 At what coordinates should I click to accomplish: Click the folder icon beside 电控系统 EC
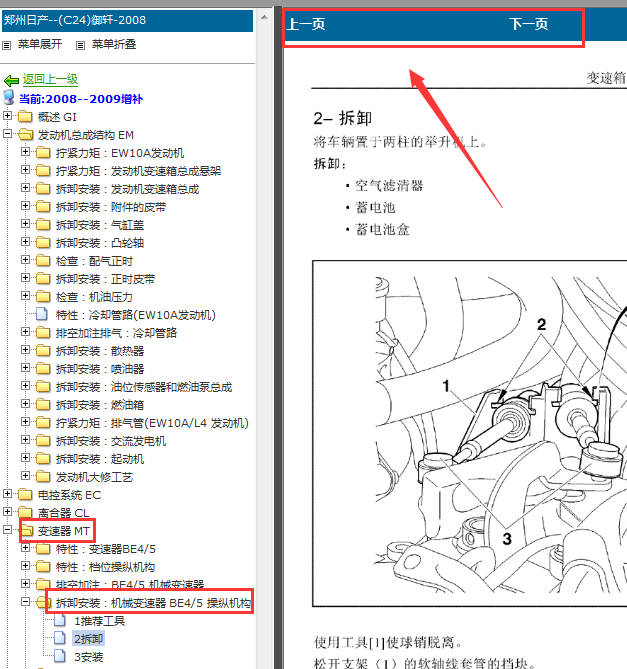coord(26,494)
